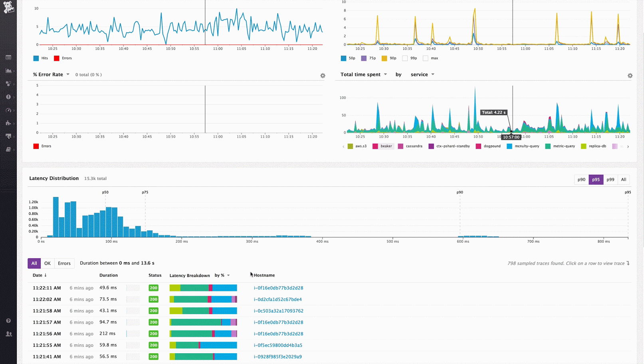Click the OK trace filter button
The width and height of the screenshot is (644, 364).
click(47, 263)
